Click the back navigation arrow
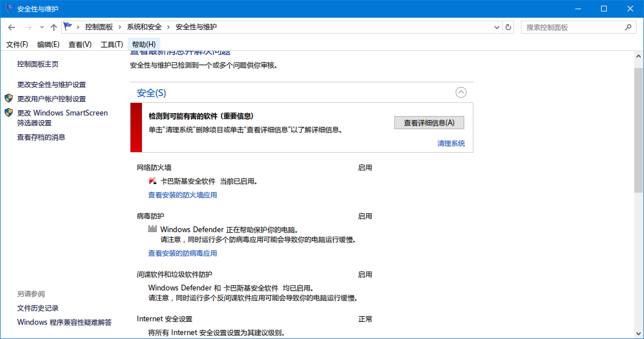The image size is (644, 339). (11, 27)
